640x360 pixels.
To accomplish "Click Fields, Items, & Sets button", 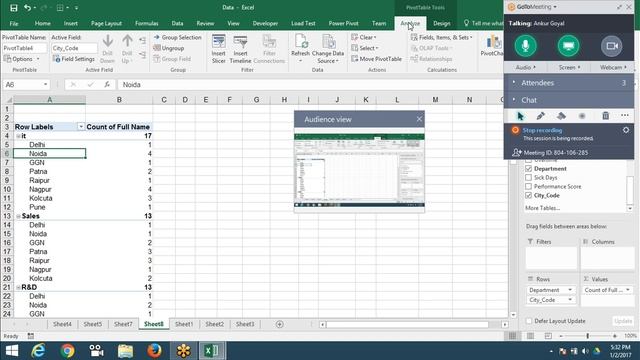I will (441, 37).
